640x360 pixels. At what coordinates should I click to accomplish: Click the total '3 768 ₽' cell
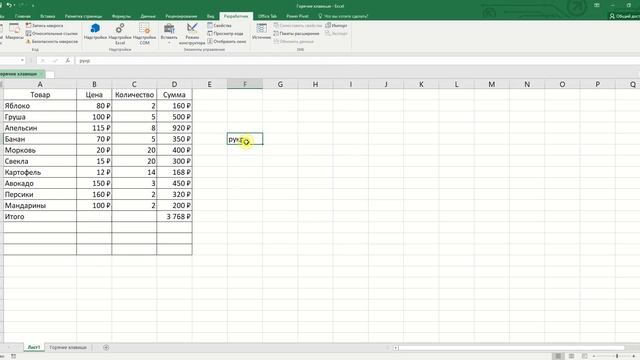[174, 216]
